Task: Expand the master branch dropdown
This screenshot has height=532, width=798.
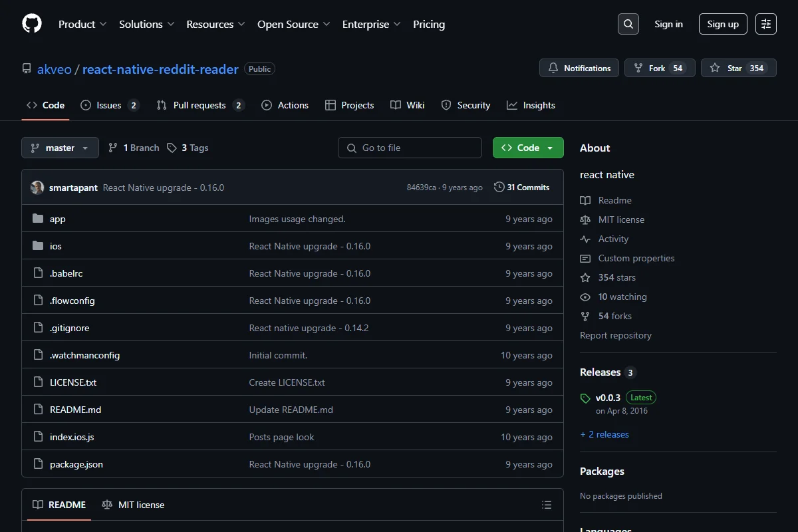Action: [60, 148]
